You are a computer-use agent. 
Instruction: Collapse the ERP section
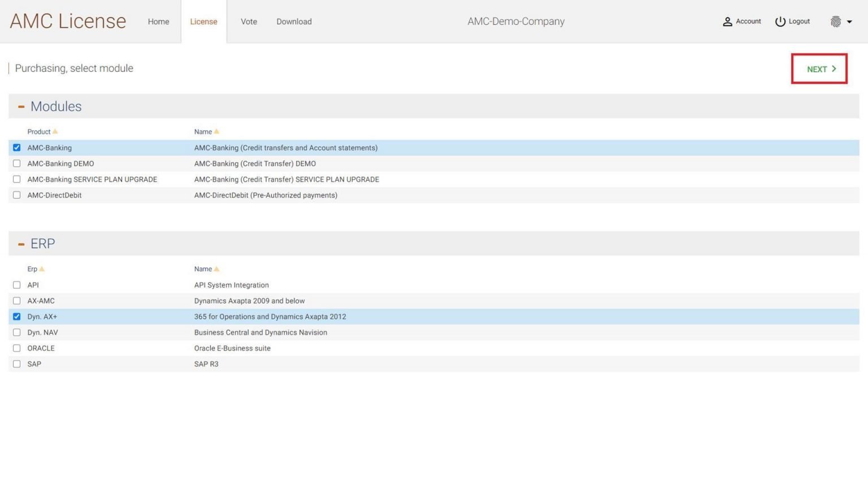[x=21, y=244]
